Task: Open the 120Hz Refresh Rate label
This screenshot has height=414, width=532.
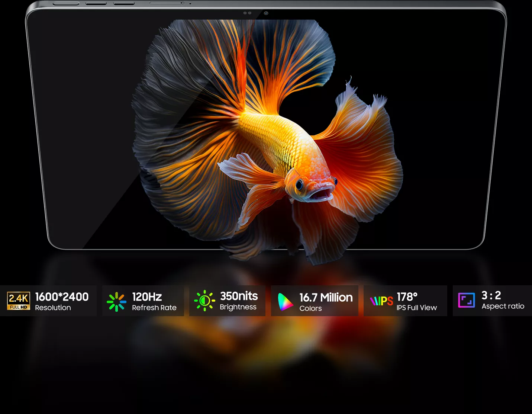Action: pyautogui.click(x=154, y=301)
